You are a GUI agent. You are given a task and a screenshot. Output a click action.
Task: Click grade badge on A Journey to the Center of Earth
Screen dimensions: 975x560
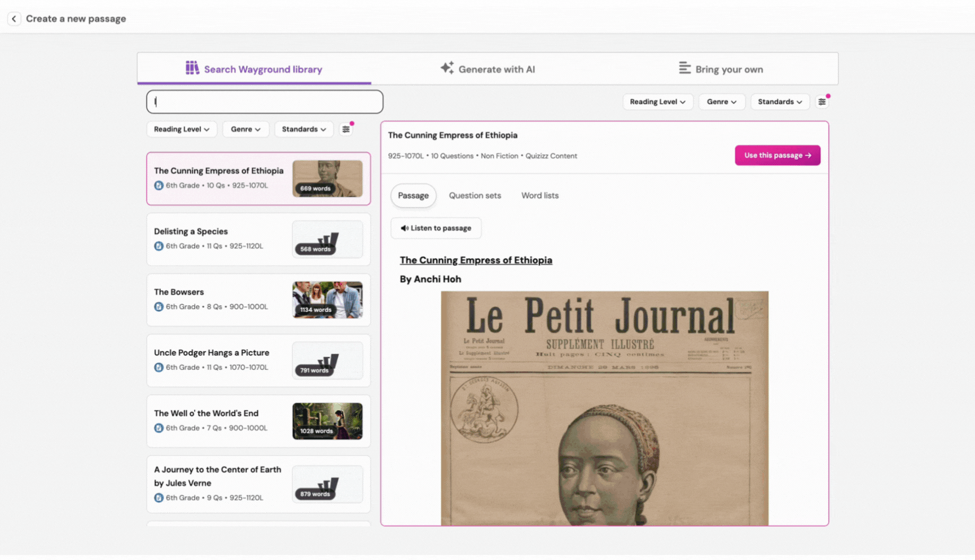pos(159,498)
